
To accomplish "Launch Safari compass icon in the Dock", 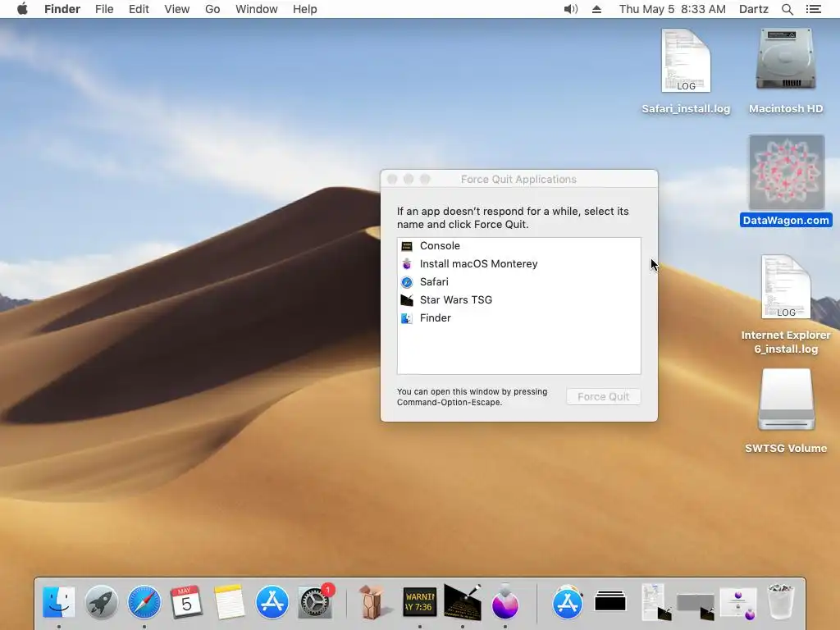I will tap(144, 601).
